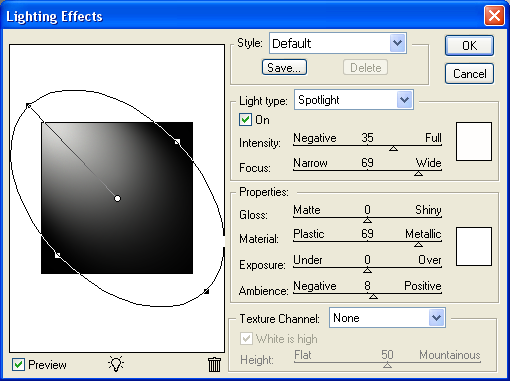Viewport: 510px width, 381px height.
Task: Click the Material value 69
Action: tap(367, 234)
